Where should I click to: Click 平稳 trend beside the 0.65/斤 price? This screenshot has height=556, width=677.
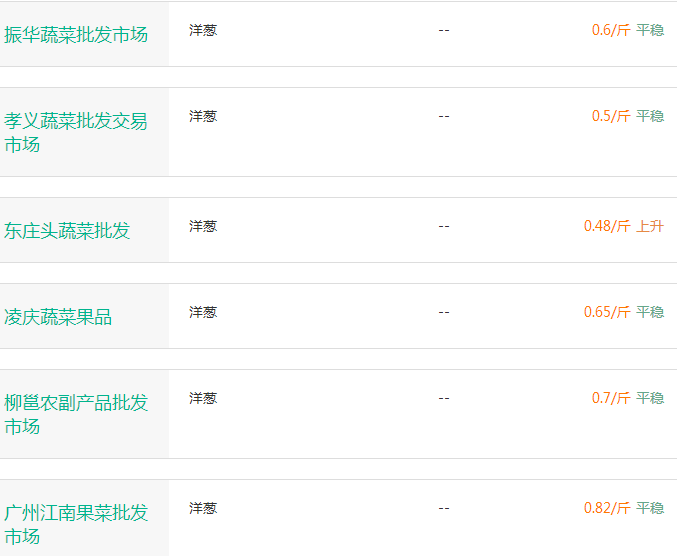[650, 312]
